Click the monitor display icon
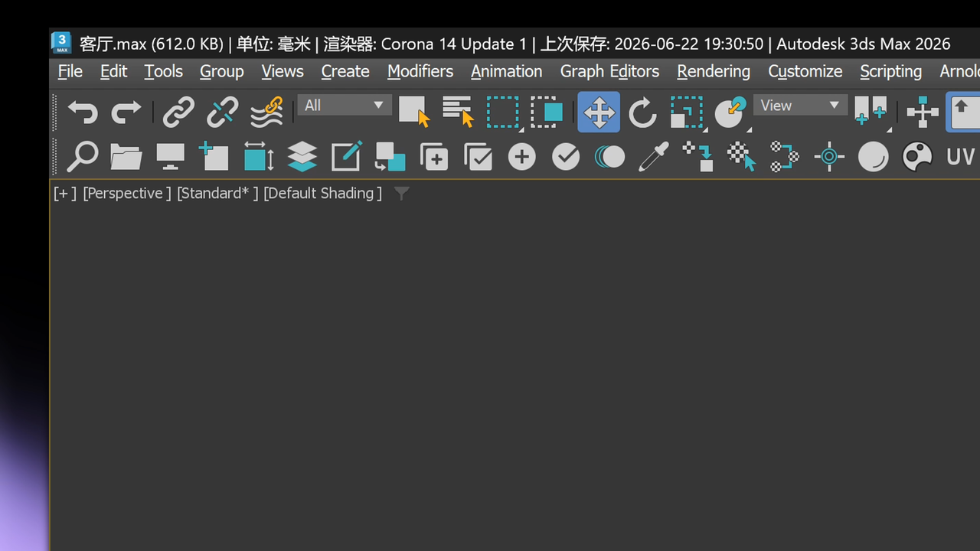This screenshot has width=980, height=551. 170,157
